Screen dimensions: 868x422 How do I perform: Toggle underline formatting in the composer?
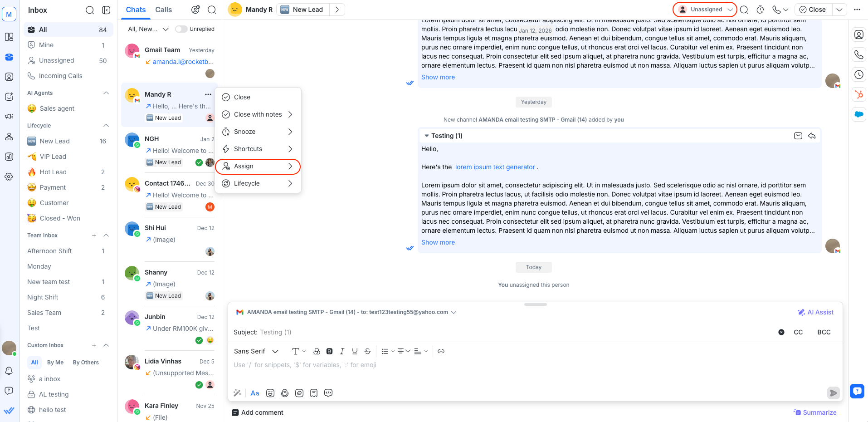(355, 351)
